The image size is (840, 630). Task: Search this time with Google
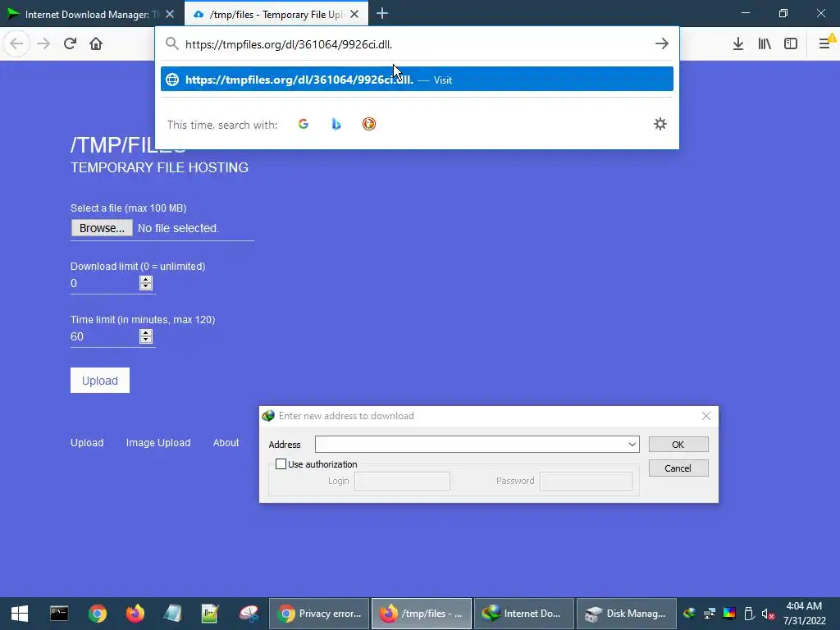(x=304, y=125)
